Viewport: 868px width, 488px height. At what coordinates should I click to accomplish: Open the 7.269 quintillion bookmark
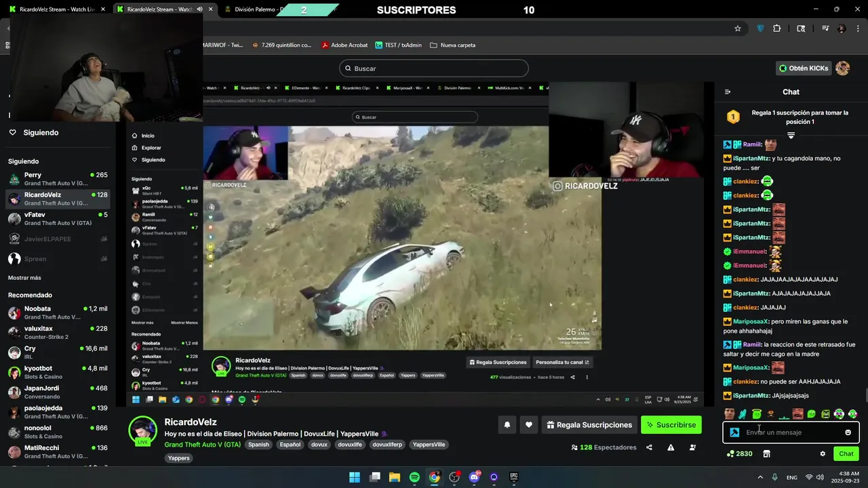coord(281,45)
